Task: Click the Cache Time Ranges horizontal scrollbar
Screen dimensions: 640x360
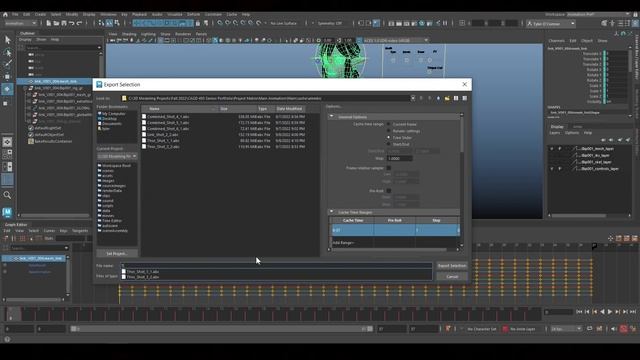Action: click(390, 249)
